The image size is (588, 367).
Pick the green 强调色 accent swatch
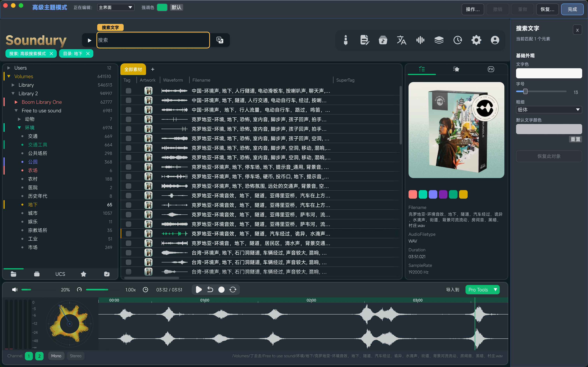click(x=162, y=8)
